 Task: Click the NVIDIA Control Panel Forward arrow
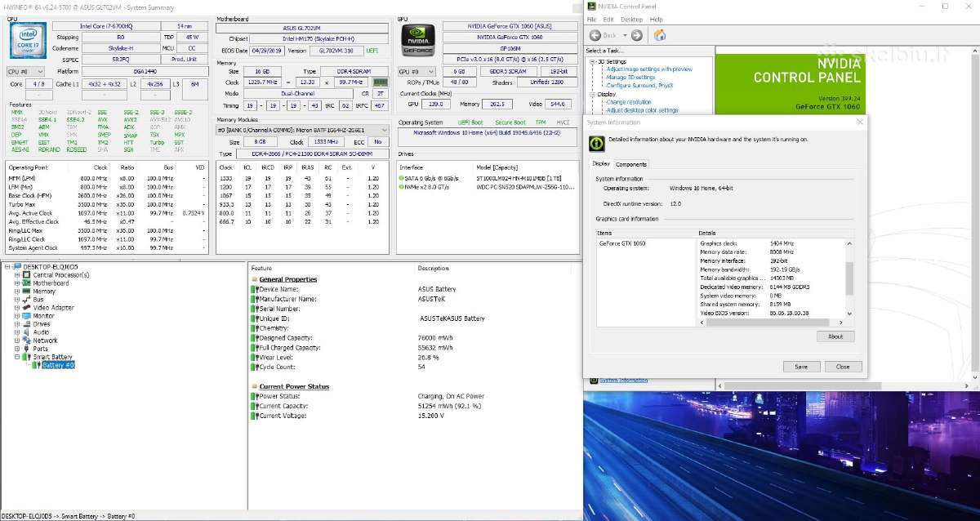(636, 35)
